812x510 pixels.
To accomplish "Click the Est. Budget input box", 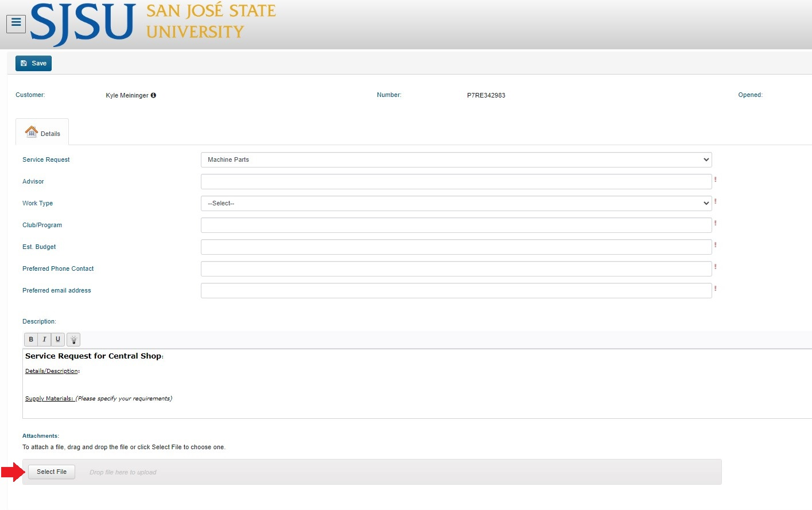I will click(456, 247).
